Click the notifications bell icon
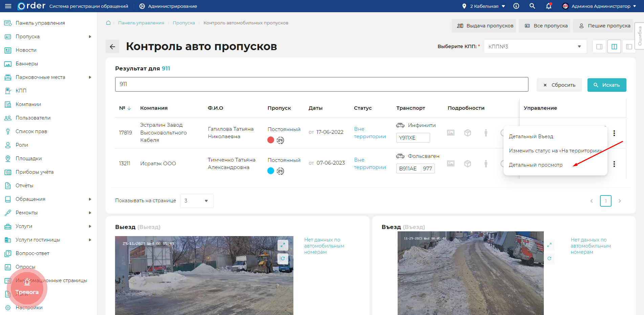644x315 pixels. pyautogui.click(x=549, y=6)
